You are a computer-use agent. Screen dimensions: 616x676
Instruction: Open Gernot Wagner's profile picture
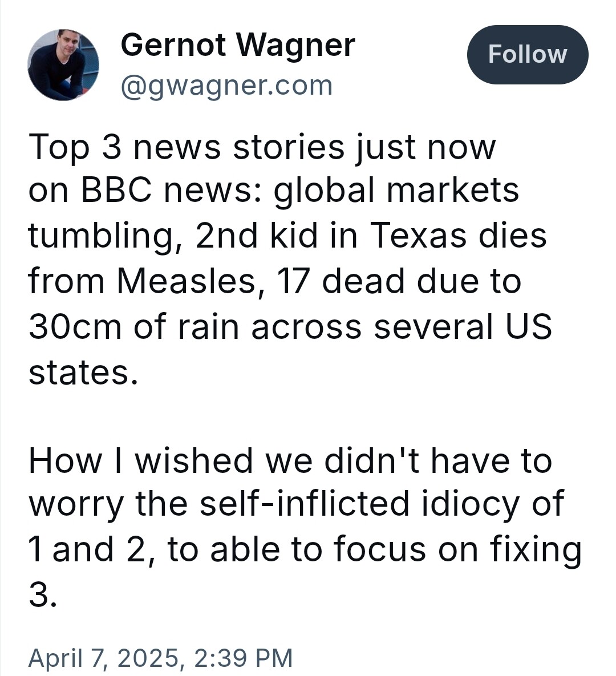[63, 65]
